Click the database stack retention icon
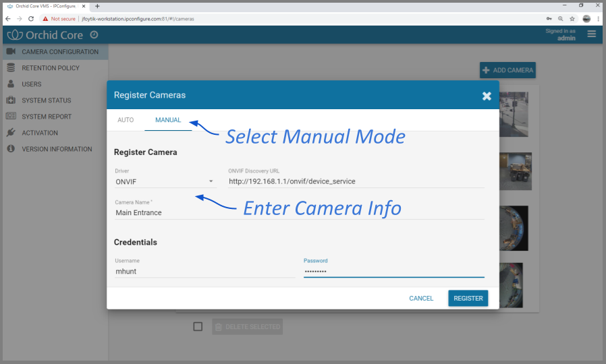This screenshot has height=364, width=606. [x=11, y=67]
